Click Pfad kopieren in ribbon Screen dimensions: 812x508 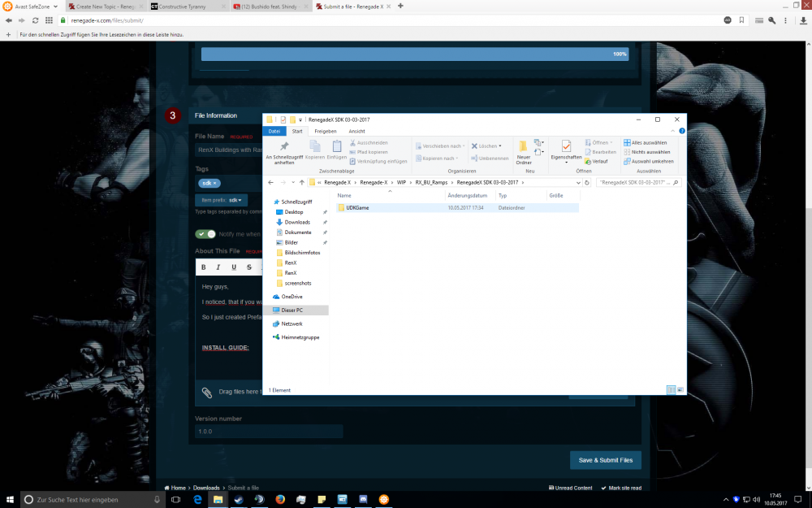[x=369, y=152]
